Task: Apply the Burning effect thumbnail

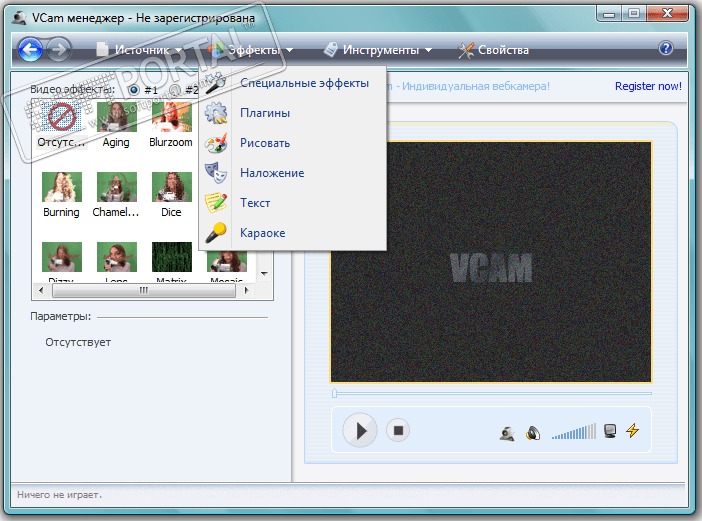Action: point(61,195)
